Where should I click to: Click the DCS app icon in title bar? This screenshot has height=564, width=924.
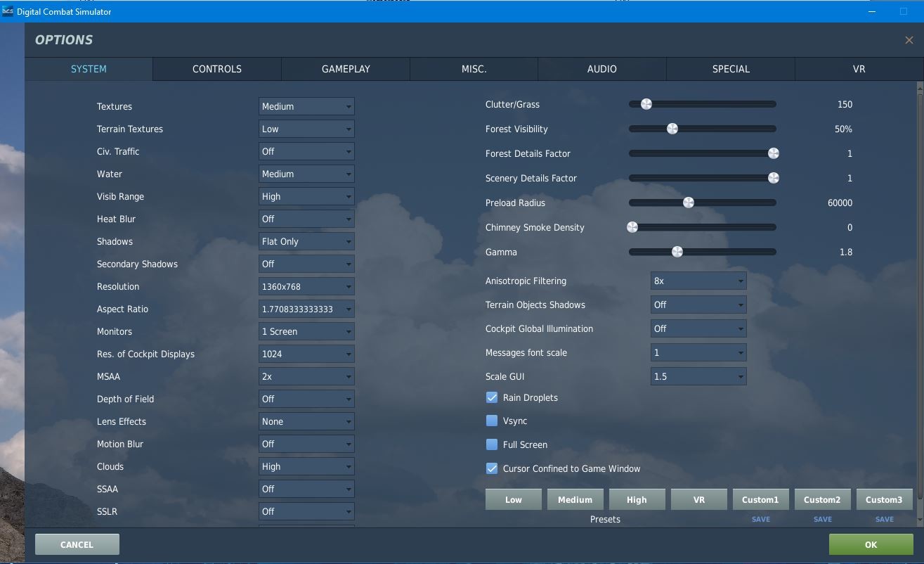click(x=8, y=11)
